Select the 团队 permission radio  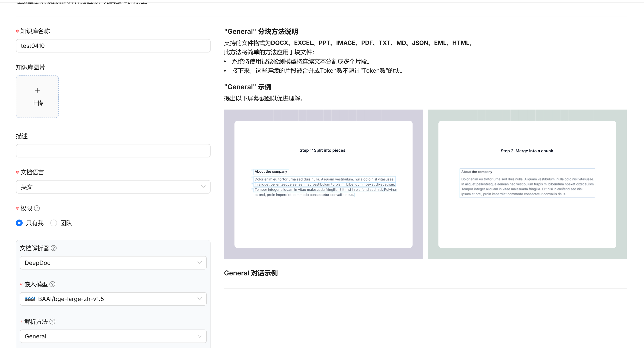(x=53, y=223)
